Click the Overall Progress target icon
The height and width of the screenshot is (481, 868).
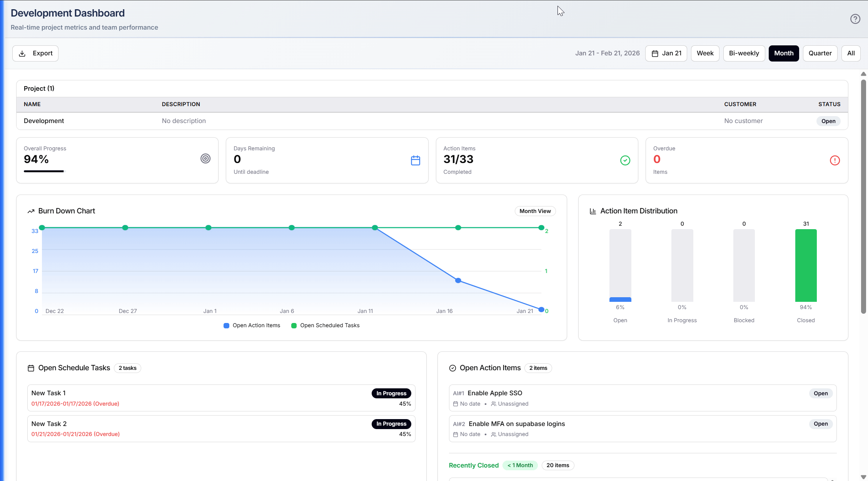(205, 158)
